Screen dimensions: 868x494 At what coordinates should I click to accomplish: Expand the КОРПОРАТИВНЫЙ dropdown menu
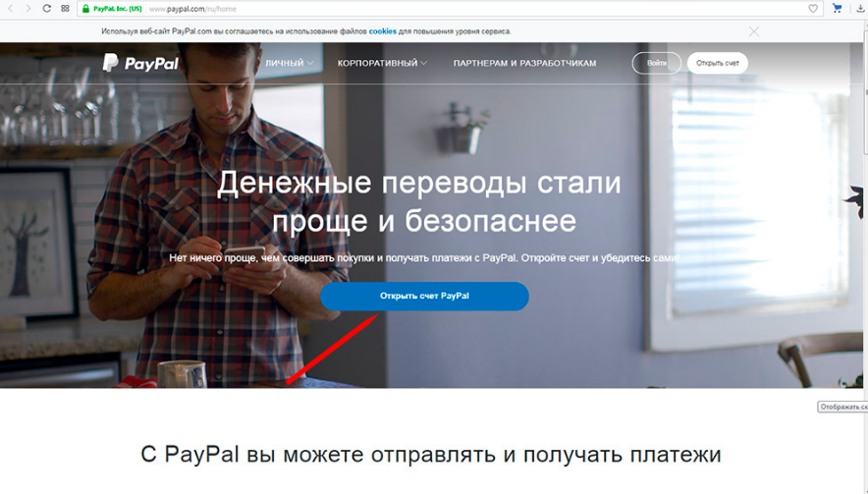[383, 63]
